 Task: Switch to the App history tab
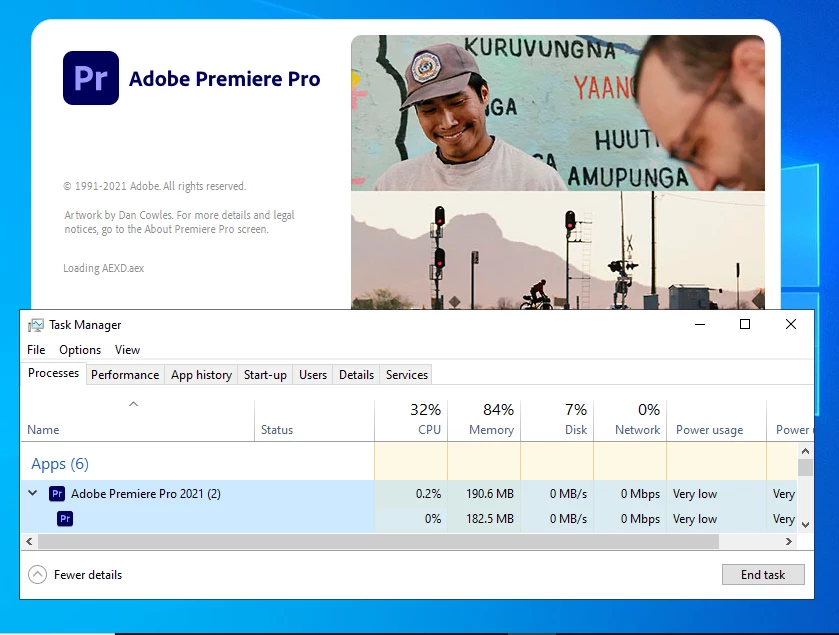201,374
